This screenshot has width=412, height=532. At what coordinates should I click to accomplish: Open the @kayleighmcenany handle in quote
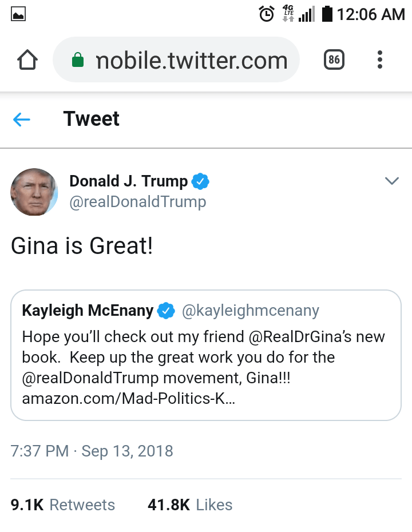click(x=250, y=311)
